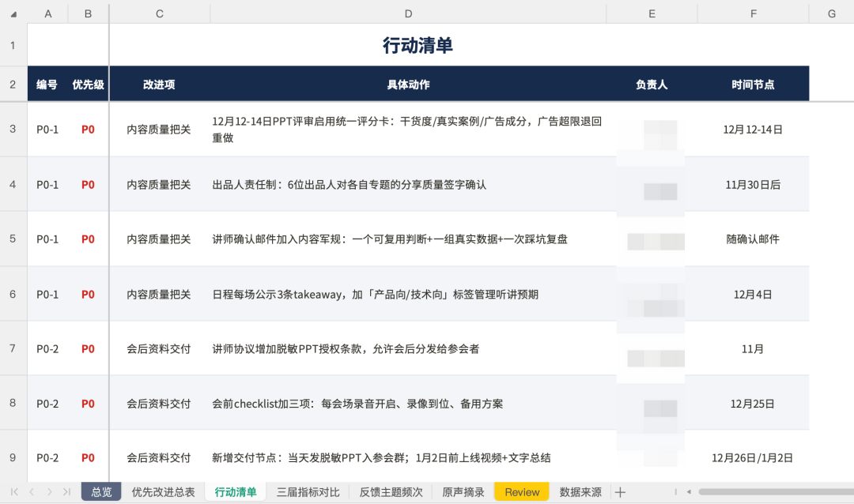
Task: Click the 具体动作 header cell
Action: pos(408,85)
